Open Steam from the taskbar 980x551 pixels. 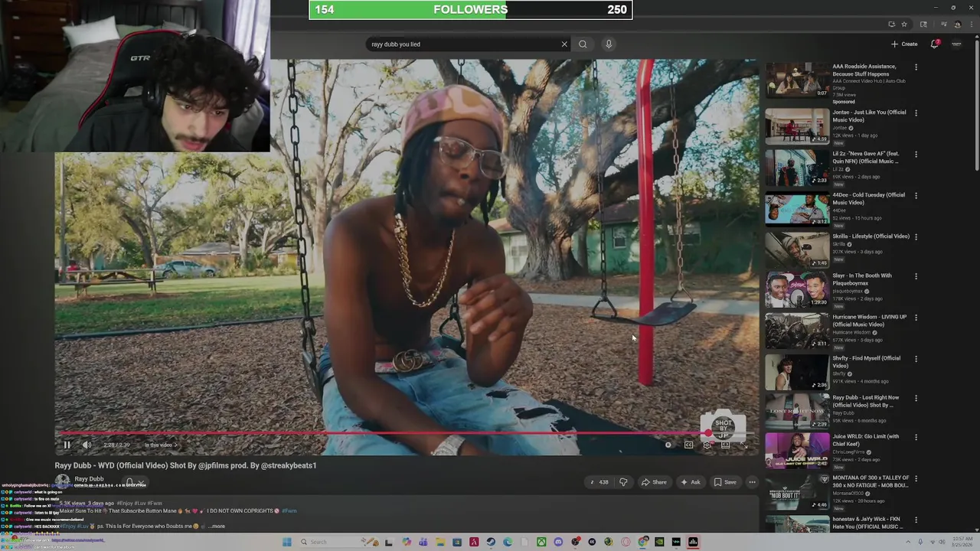[491, 542]
